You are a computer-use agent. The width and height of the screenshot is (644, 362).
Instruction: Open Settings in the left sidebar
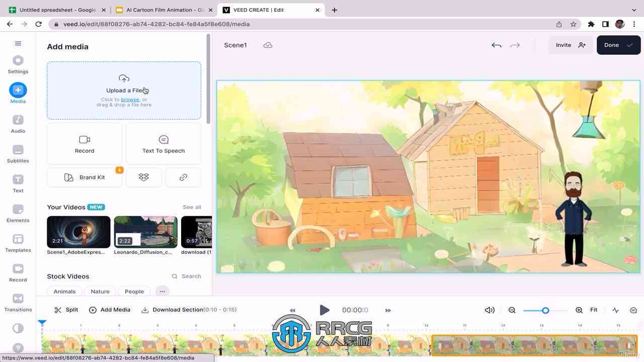(18, 64)
